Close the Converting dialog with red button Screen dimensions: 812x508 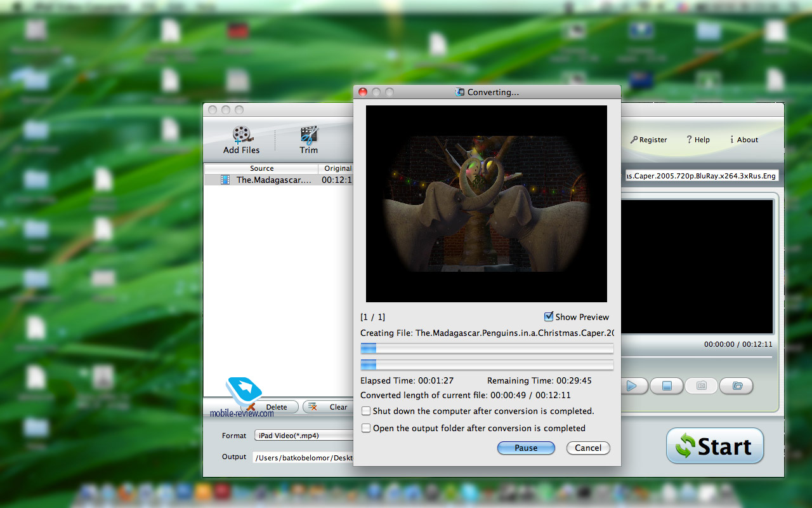click(x=363, y=92)
